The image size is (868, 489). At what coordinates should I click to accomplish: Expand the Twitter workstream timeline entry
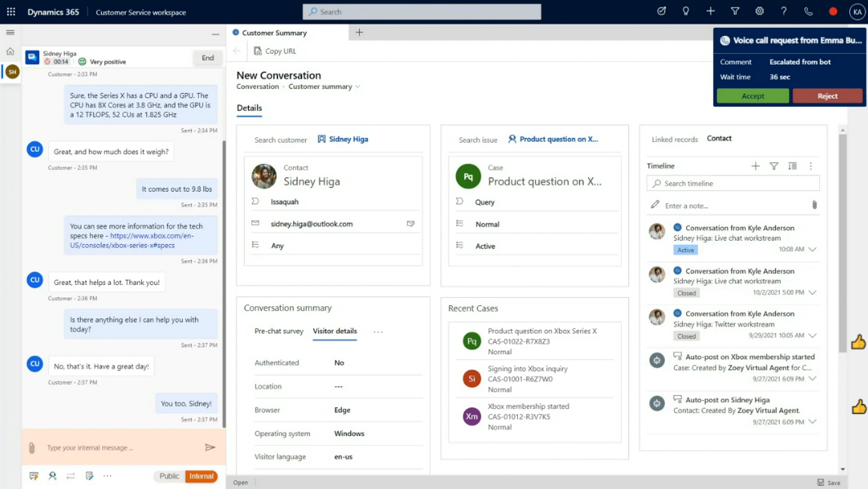point(813,336)
